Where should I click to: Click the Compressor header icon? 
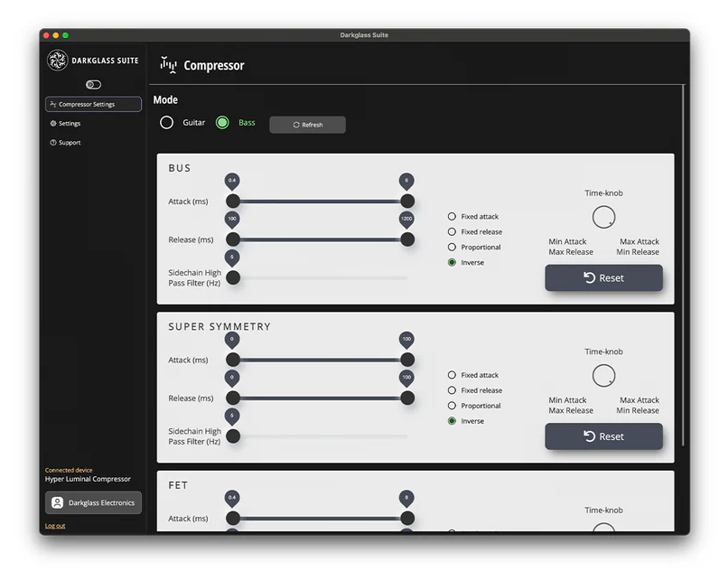168,65
